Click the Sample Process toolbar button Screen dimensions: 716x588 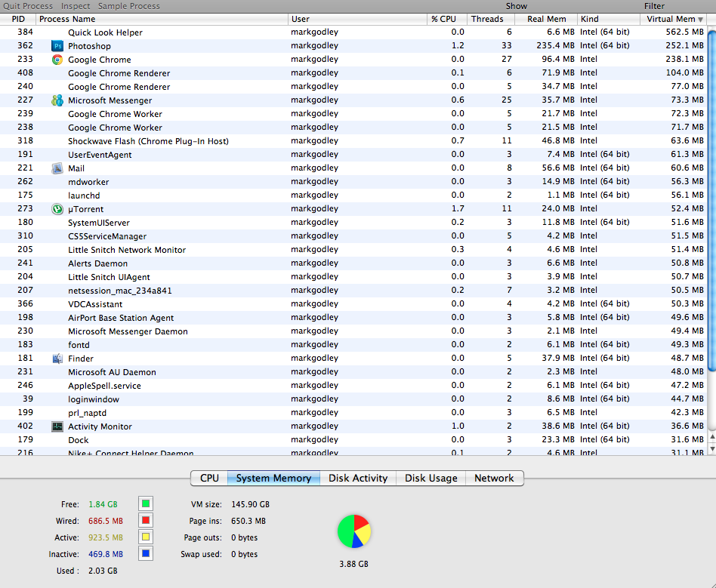pyautogui.click(x=128, y=6)
